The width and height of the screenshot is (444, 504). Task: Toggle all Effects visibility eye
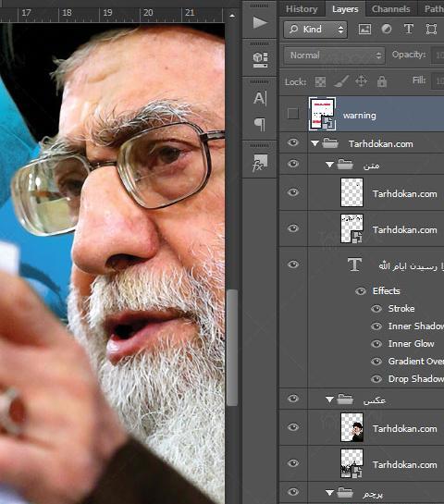[x=361, y=291]
